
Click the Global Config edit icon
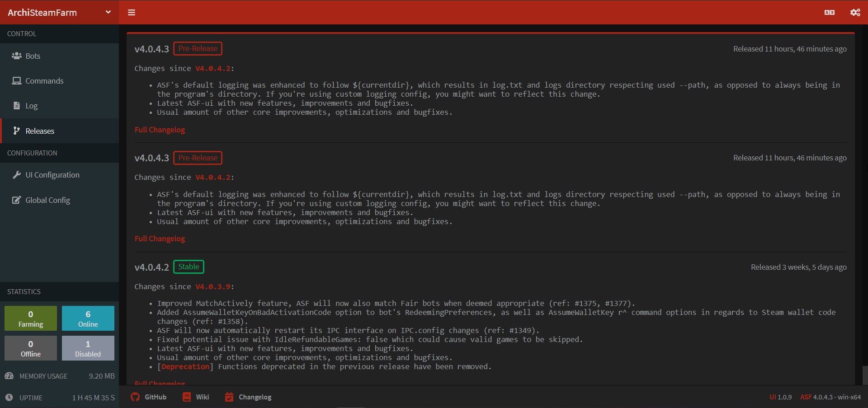(x=17, y=200)
